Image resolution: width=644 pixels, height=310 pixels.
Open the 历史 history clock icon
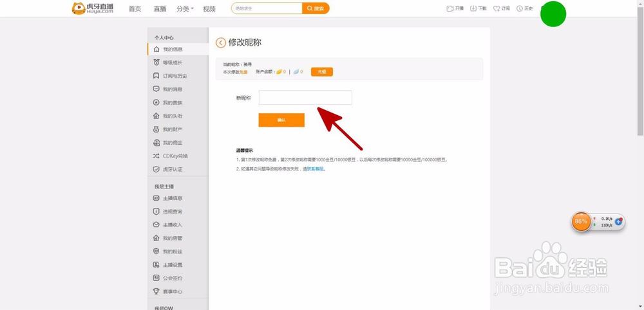520,8
